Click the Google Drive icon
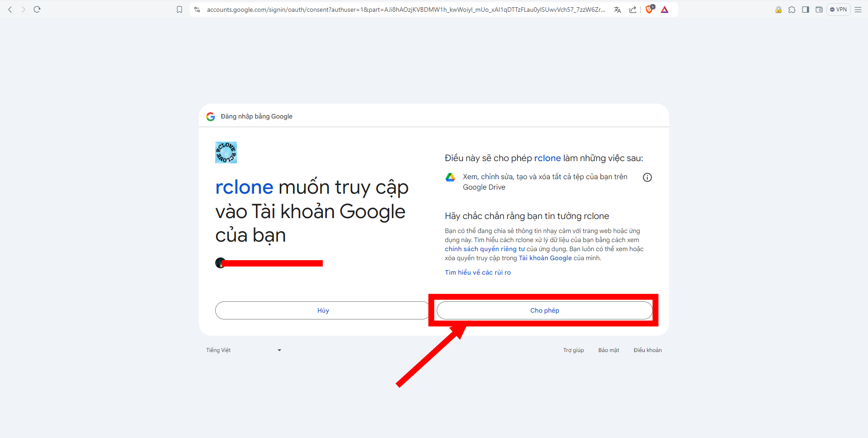Viewport: 868px width, 438px height. 450,177
